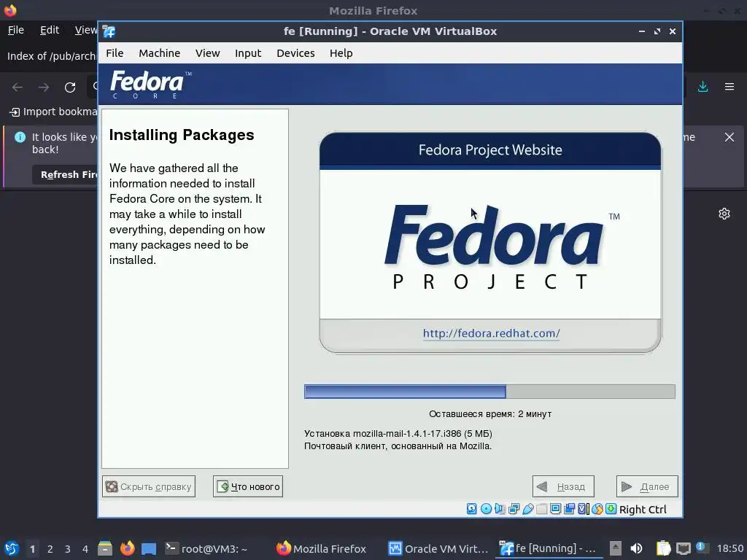The width and height of the screenshot is (747, 560).
Task: Click the green keyboard capture arrow icon
Action: 611,509
